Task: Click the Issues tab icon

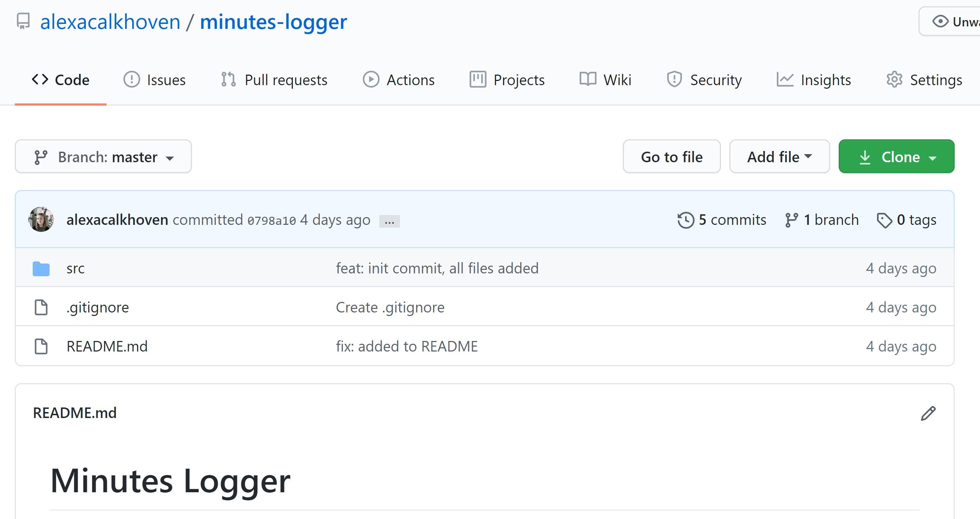Action: pyautogui.click(x=132, y=79)
